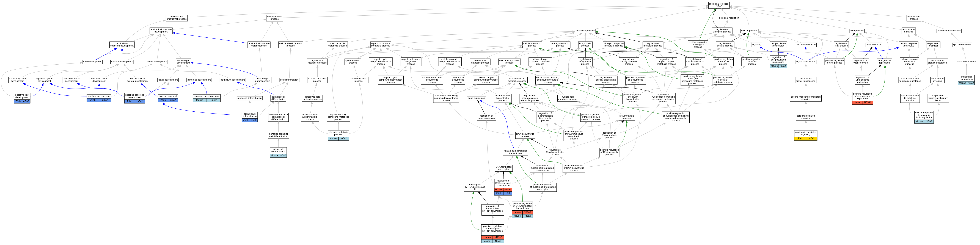
Task: Select the 'stem cell differentiation' node
Action: click(x=250, y=98)
